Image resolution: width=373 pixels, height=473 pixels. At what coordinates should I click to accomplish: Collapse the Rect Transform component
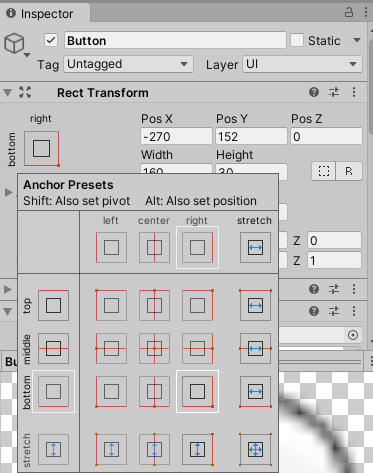click(8, 93)
